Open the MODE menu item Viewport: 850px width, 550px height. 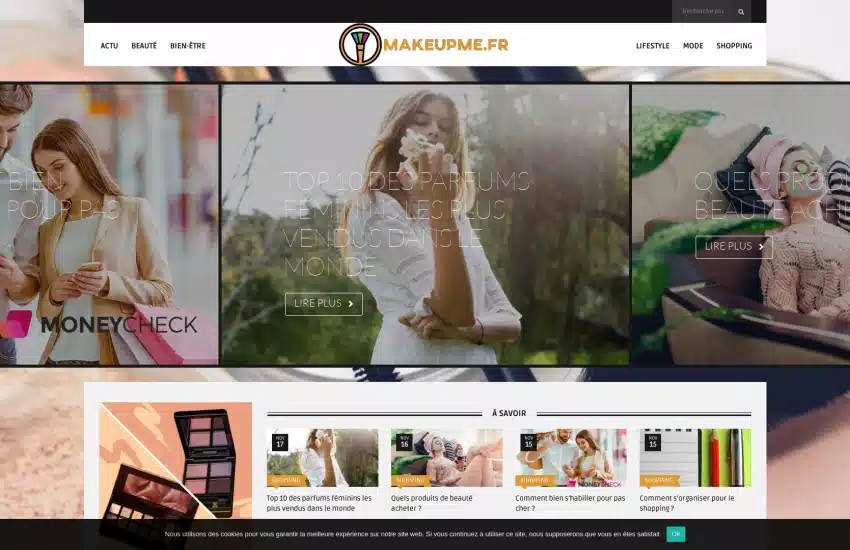click(693, 46)
